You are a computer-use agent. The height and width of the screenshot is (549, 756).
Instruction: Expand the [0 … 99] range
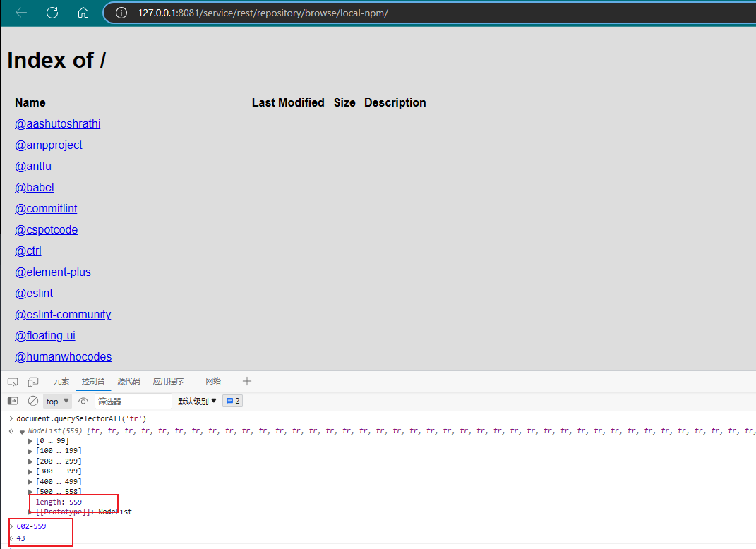pyautogui.click(x=30, y=441)
